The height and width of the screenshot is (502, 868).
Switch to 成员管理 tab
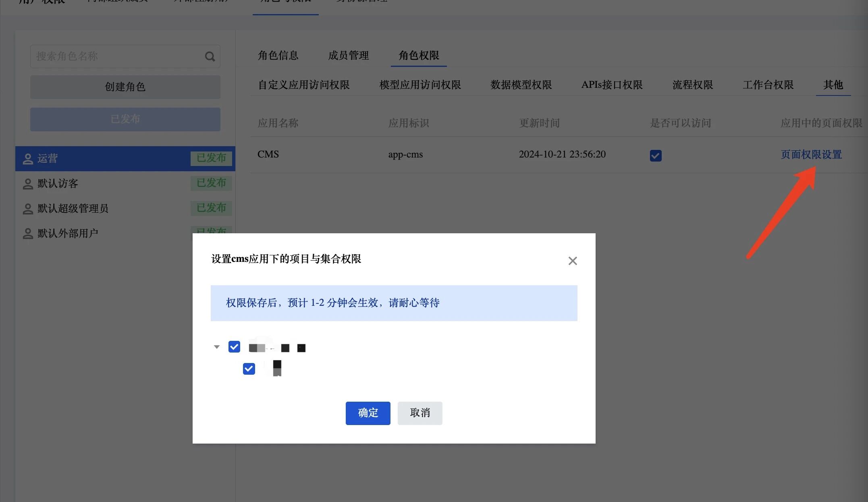coord(349,55)
